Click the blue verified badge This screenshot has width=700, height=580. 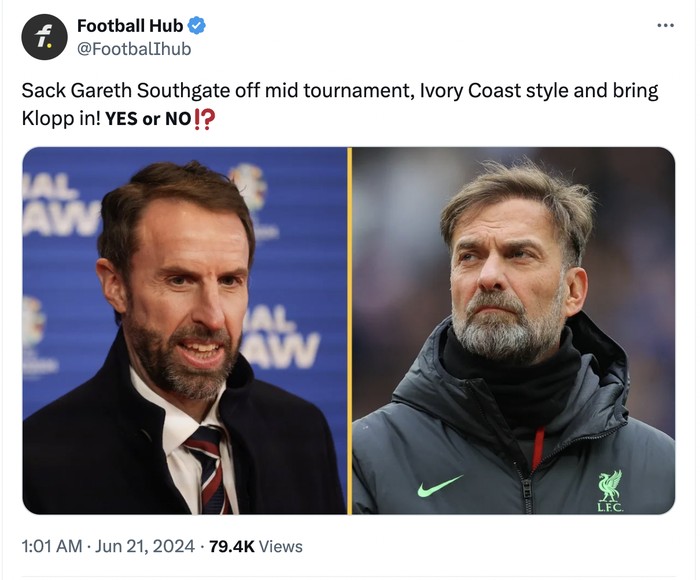(198, 26)
